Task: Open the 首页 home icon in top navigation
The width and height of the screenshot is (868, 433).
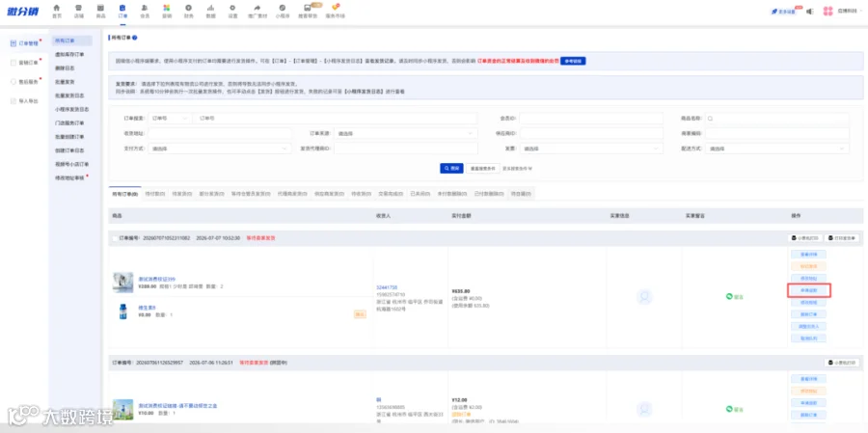Action: tap(57, 8)
